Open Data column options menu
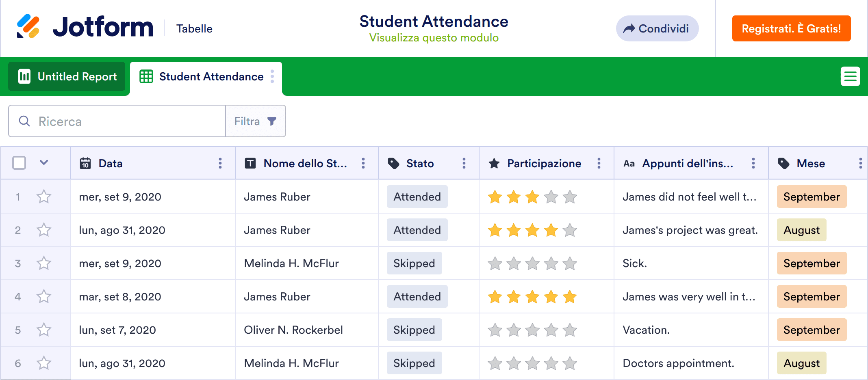Viewport: 868px width, 380px height. point(220,163)
